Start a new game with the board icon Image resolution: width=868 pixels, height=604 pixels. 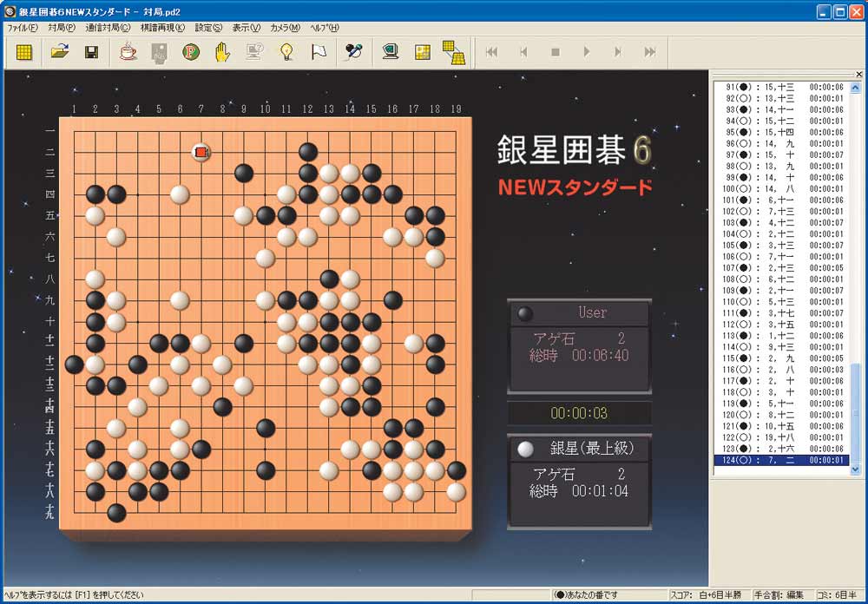(x=23, y=52)
